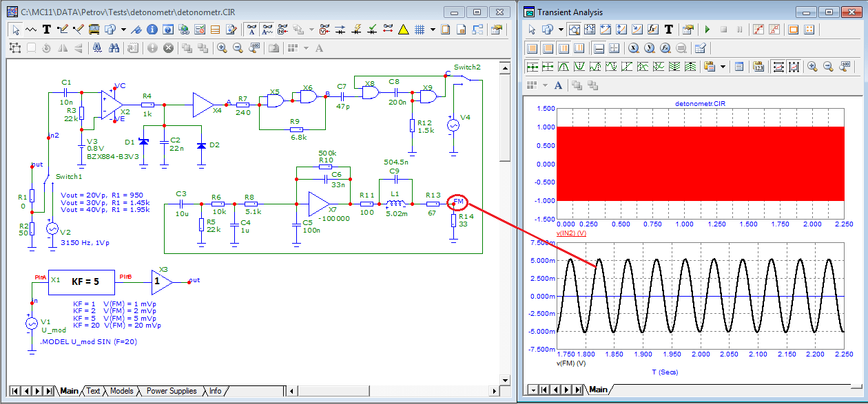Toggle Grid Text display (glasses A~ icon)
Image resolution: width=868 pixels, height=404 pixels.
pos(267,30)
